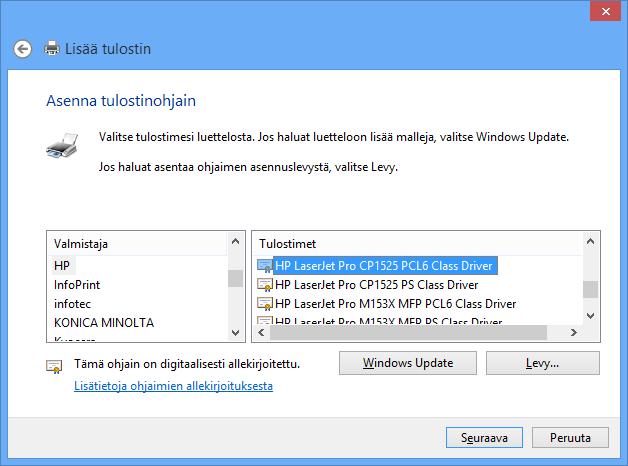
Task: Click the Tulostimet column header
Action: [417, 244]
